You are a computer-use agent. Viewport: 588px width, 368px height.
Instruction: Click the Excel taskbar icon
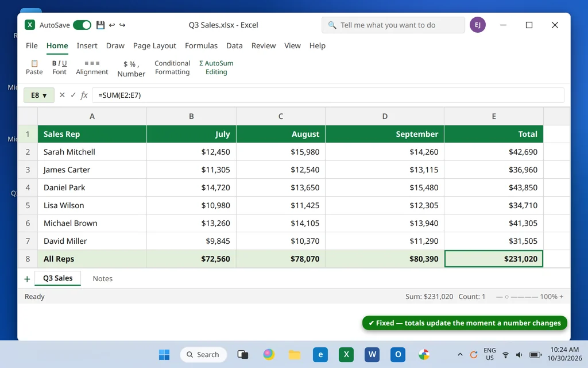tap(346, 354)
